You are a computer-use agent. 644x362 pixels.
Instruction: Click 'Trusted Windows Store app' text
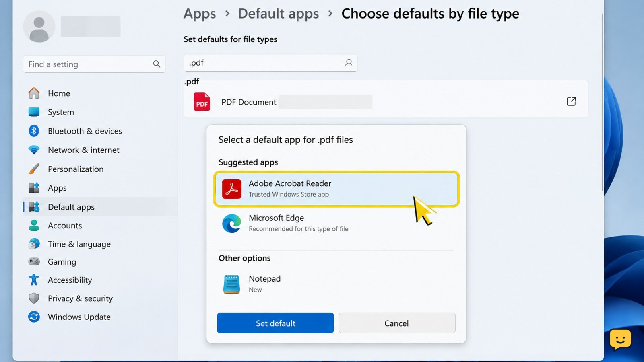coord(289,194)
